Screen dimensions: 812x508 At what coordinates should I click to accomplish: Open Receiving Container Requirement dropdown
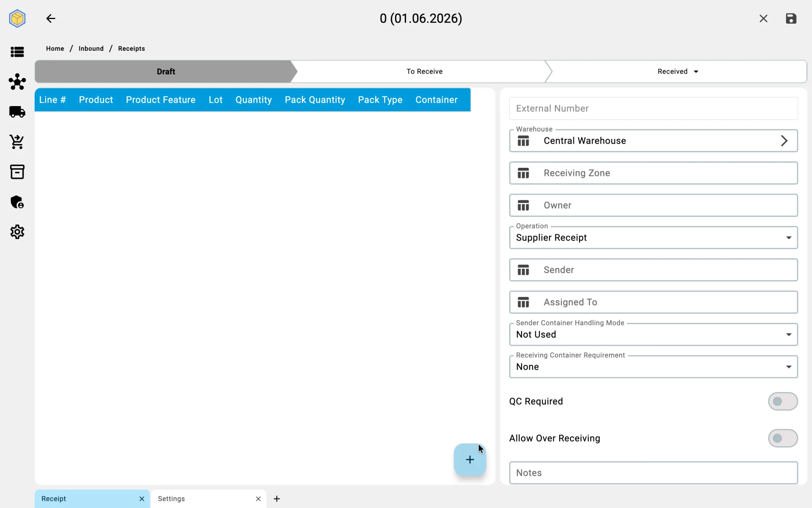[x=653, y=367]
